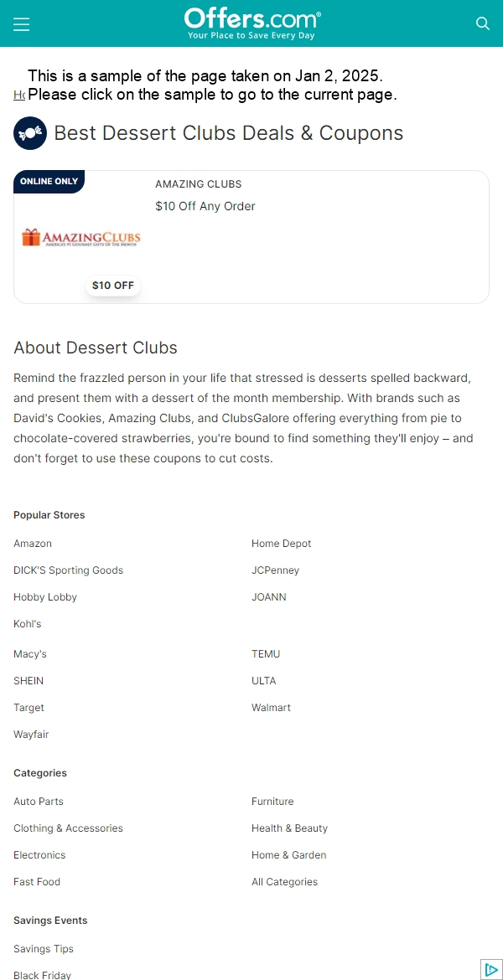Click the ONLINE ONLY label
This screenshot has height=980, width=503.
[49, 181]
